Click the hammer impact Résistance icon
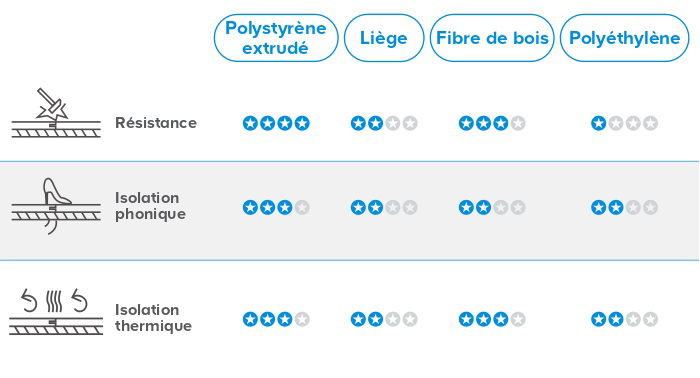This screenshot has height=378, width=700. tap(56, 112)
